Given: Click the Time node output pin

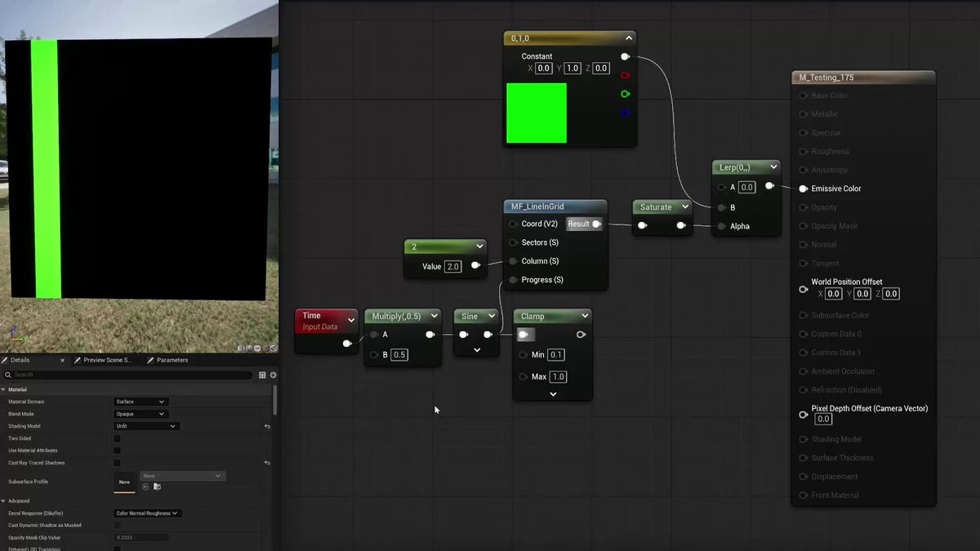Looking at the screenshot, I should point(347,344).
